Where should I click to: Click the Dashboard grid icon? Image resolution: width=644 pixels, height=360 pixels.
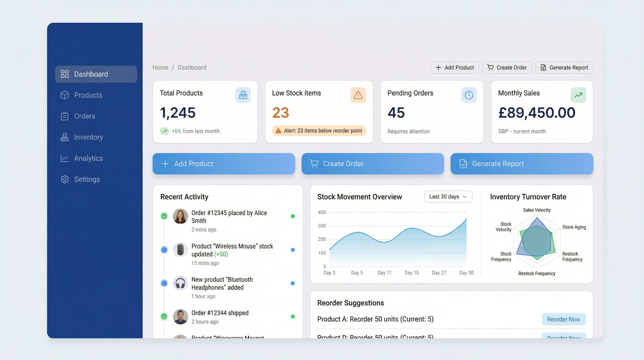coord(65,74)
